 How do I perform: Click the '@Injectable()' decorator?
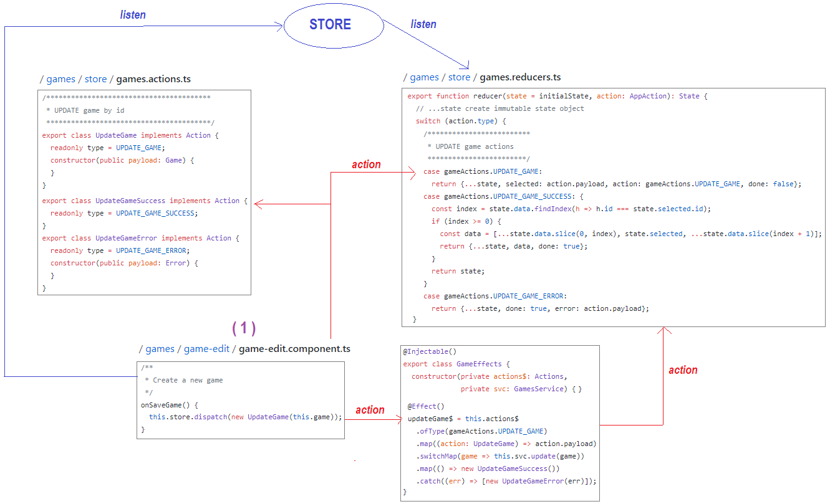click(x=430, y=351)
